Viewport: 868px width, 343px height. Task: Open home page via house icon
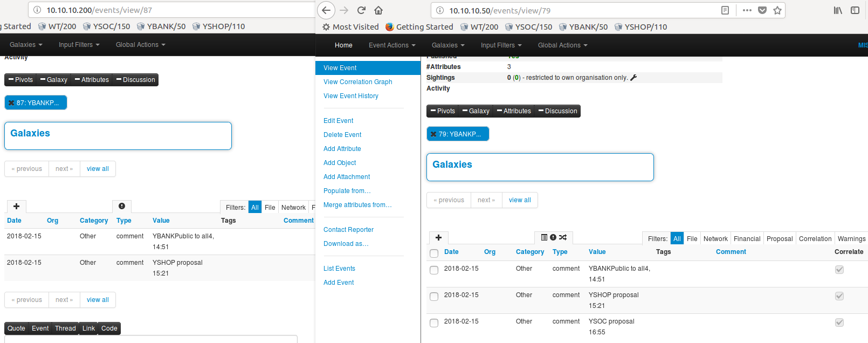coord(378,10)
